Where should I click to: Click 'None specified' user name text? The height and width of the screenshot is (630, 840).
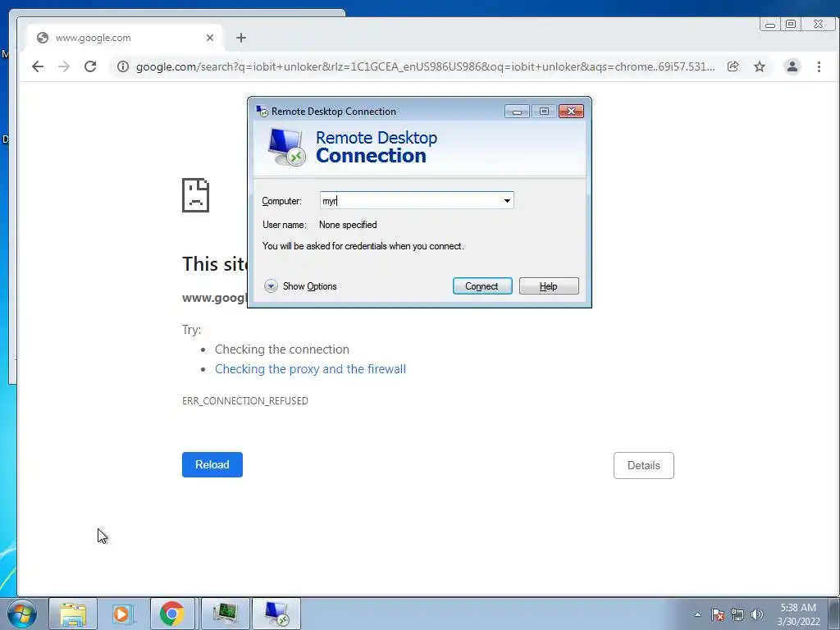click(x=348, y=225)
